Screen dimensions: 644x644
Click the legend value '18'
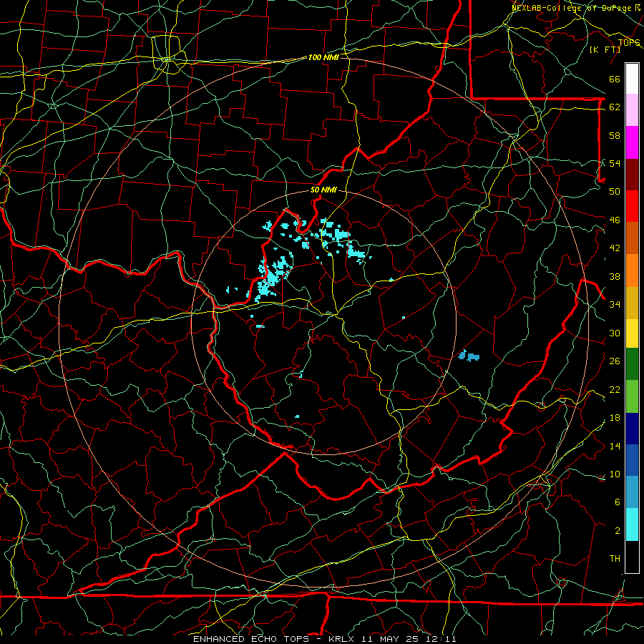coord(615,418)
